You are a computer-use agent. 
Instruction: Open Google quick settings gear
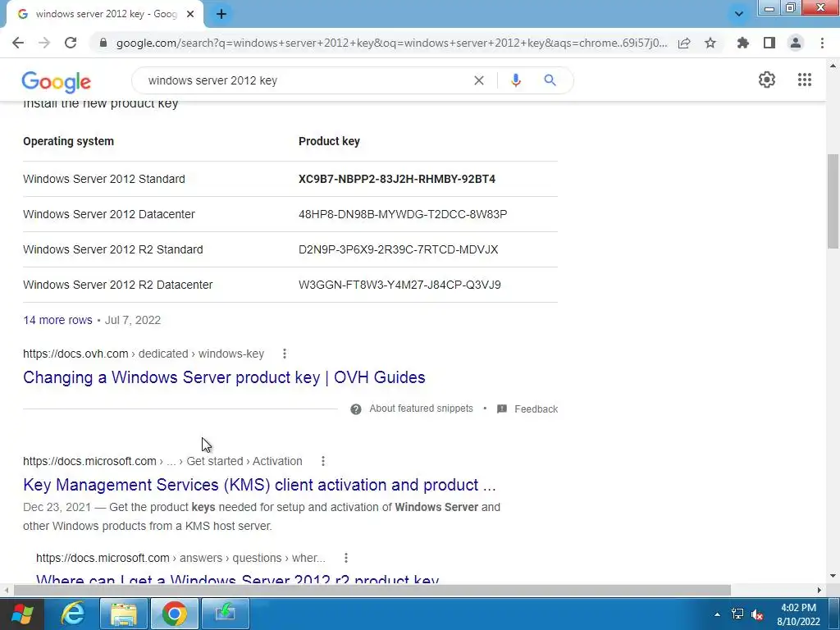coord(767,80)
